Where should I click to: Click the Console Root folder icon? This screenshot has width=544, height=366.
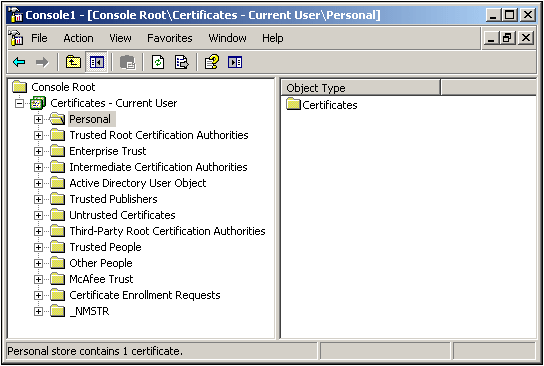point(19,87)
